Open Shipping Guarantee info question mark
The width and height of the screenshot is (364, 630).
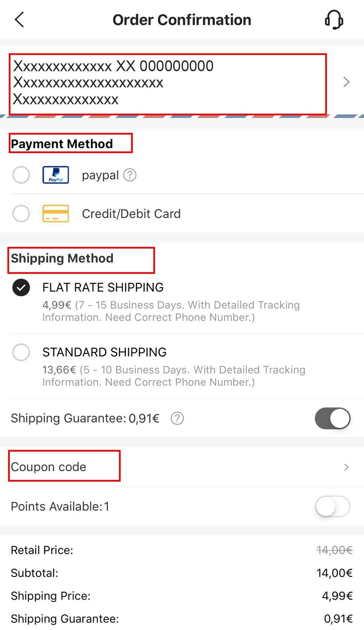(177, 418)
